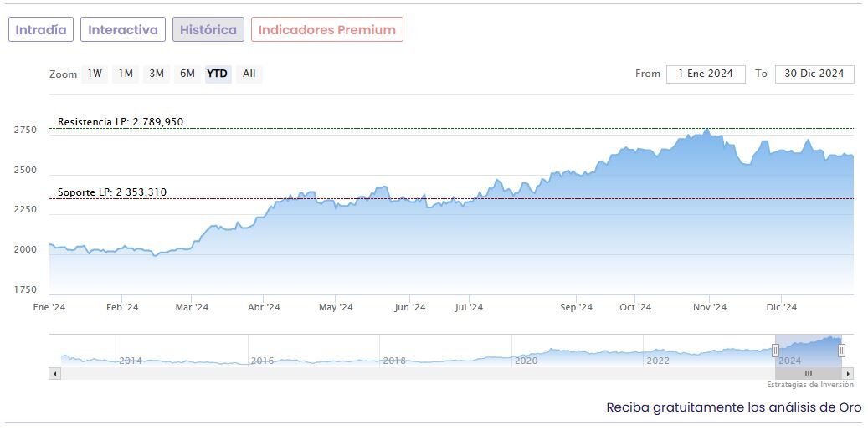Select the YTD zoom range
This screenshot has width=868, height=430.
coord(217,74)
